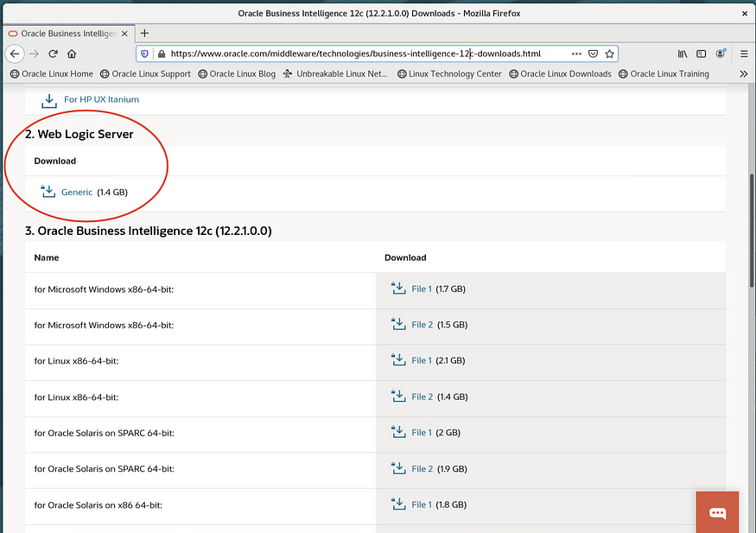Open page actions three-dot menu
756x533 pixels.
(x=576, y=54)
